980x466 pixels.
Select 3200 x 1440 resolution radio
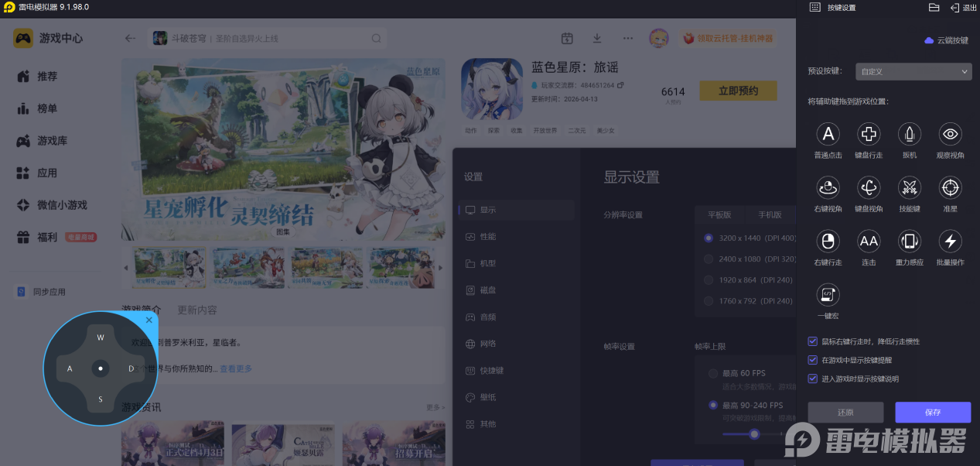pos(709,238)
